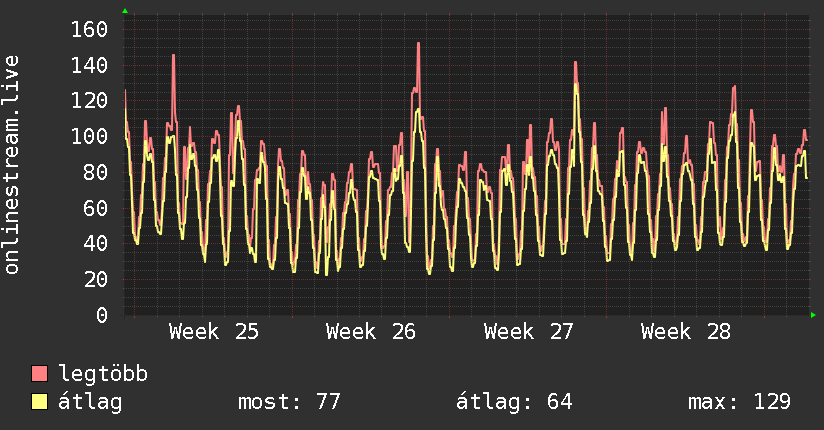Click the max: 129 statistic
Viewport: 824px width, 430px height.
pyautogui.click(x=739, y=402)
